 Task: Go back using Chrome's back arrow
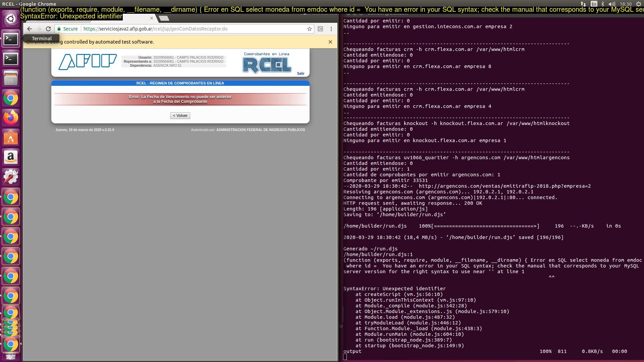click(x=30, y=29)
